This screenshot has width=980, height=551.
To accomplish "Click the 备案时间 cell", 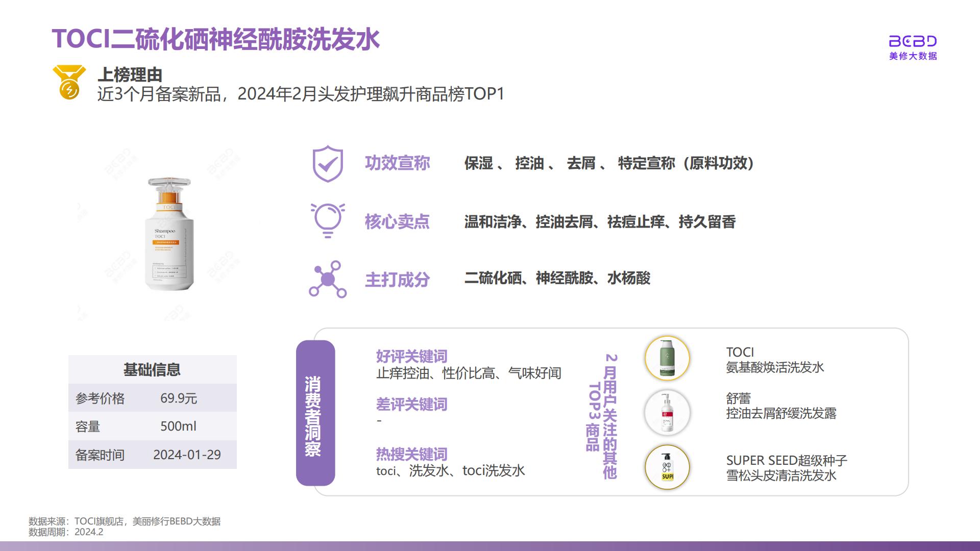I will pos(100,455).
